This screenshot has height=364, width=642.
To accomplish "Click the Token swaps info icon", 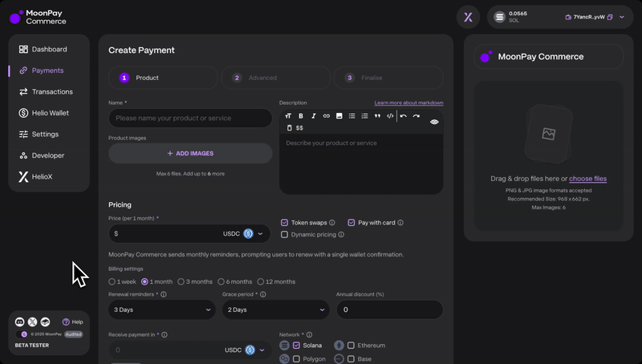I will pyautogui.click(x=332, y=223).
